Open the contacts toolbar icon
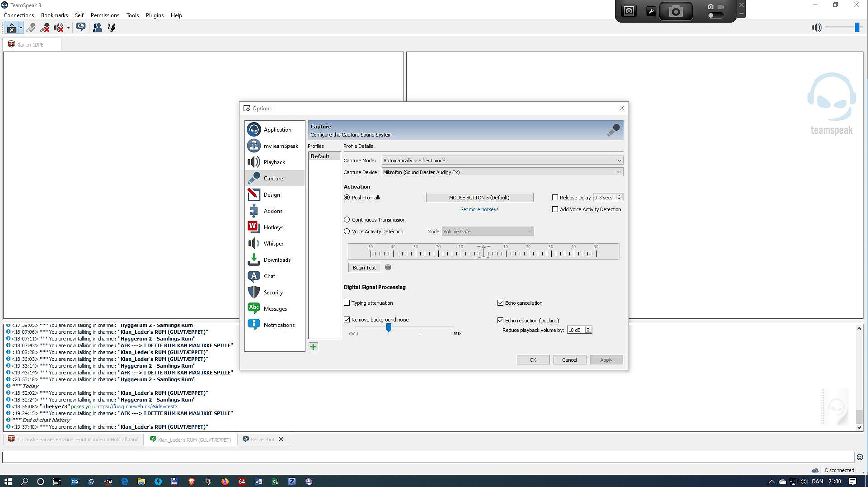The image size is (868, 487). pos(97,28)
